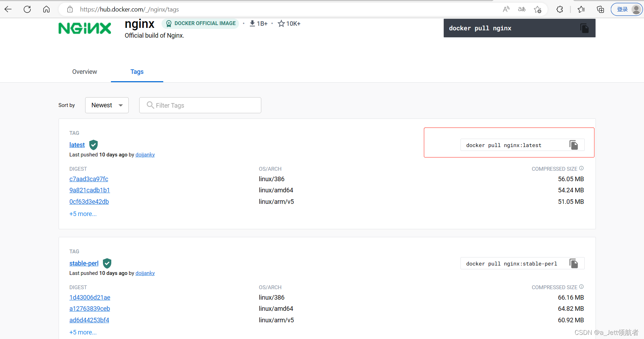
Task: Open collections icon in toolbar
Action: coord(600,9)
